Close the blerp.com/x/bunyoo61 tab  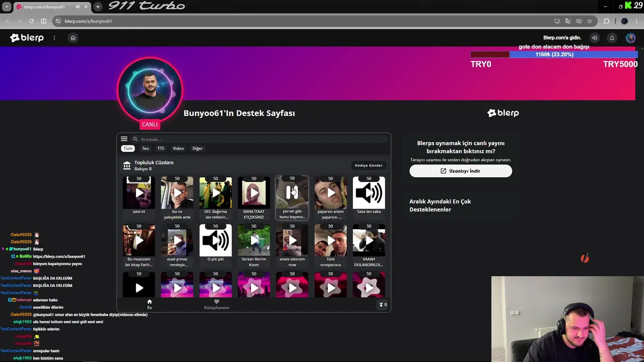coord(86,7)
